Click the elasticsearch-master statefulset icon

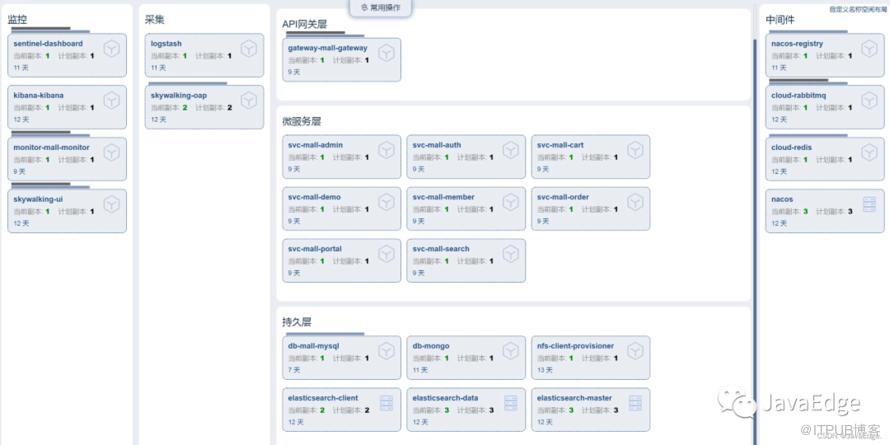[635, 403]
